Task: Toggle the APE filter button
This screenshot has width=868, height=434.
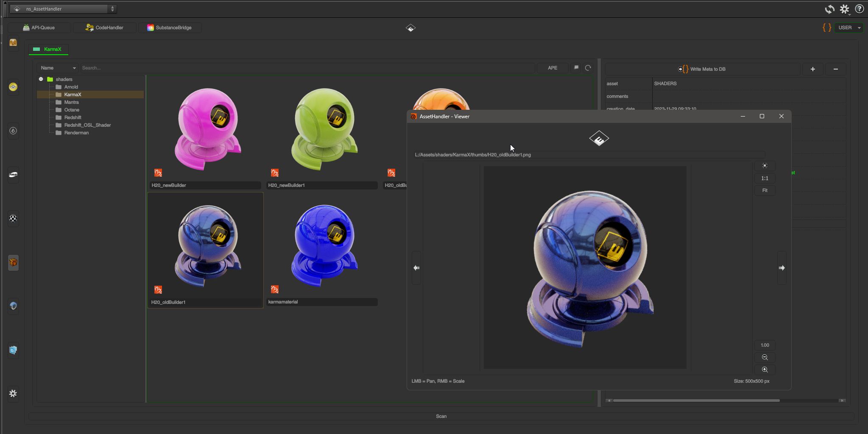Action: click(552, 68)
